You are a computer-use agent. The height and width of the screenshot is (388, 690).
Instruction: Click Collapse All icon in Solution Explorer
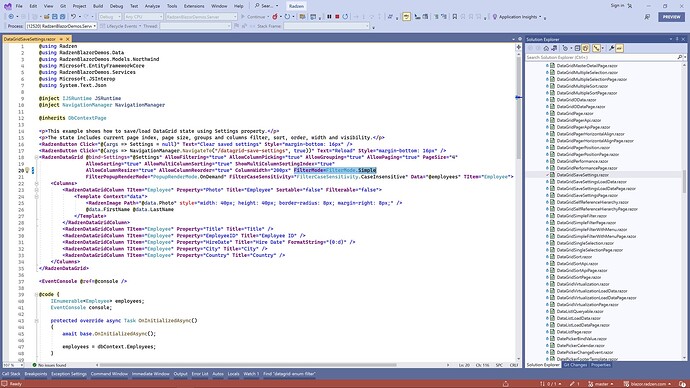tap(577, 48)
